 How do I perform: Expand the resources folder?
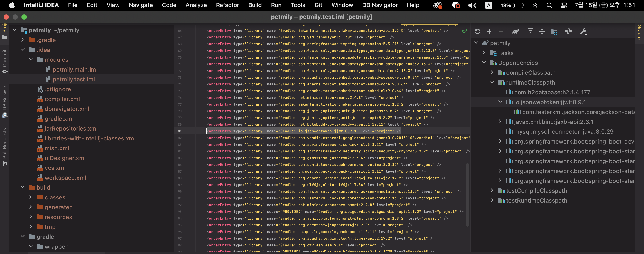[30, 217]
